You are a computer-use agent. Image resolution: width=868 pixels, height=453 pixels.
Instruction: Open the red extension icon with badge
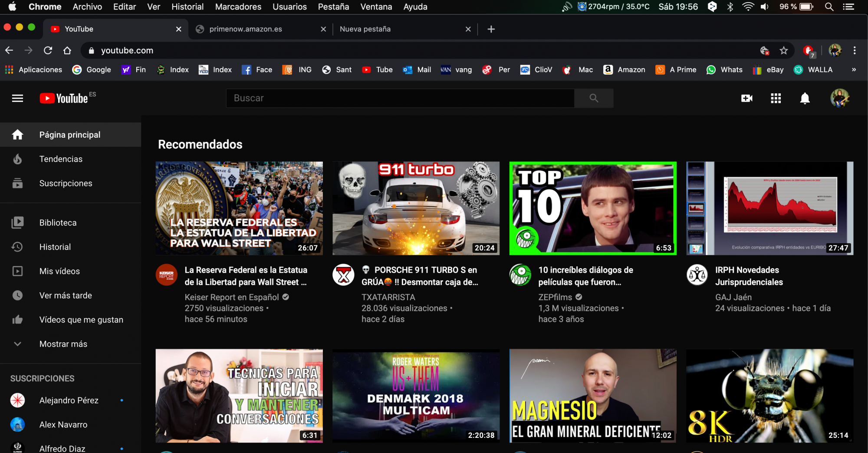click(x=809, y=51)
